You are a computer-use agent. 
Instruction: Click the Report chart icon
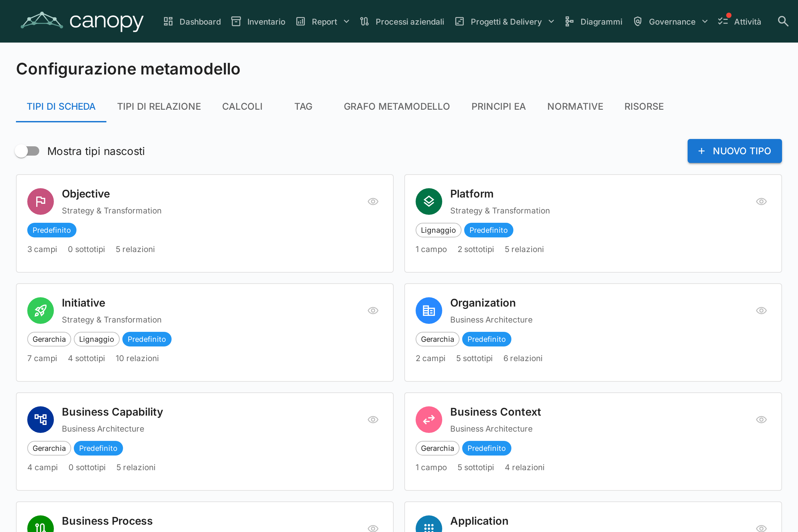pos(301,21)
